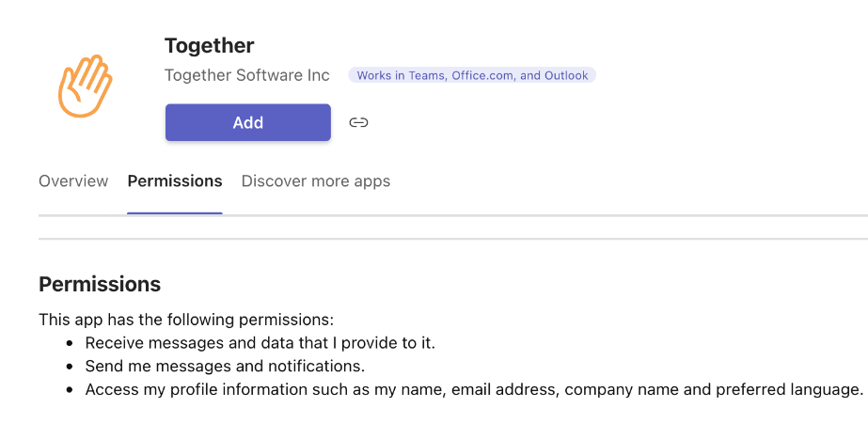
Task: Add the Together app
Action: (x=248, y=122)
